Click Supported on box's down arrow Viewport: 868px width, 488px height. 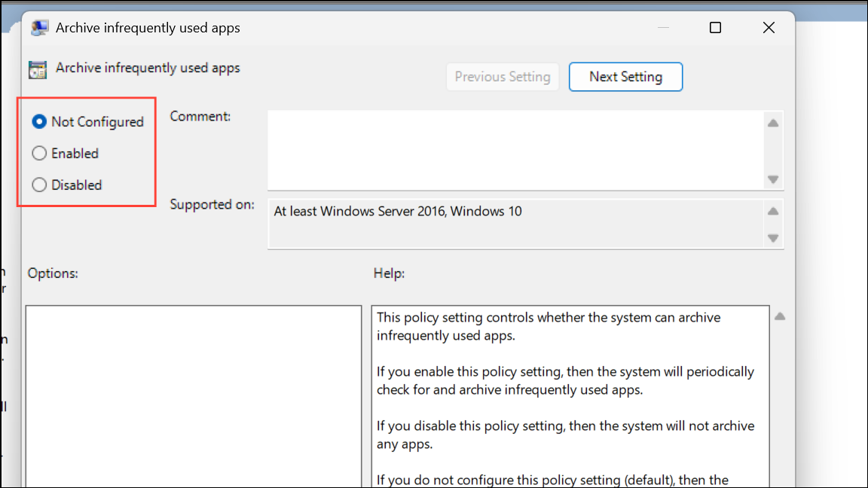point(772,238)
